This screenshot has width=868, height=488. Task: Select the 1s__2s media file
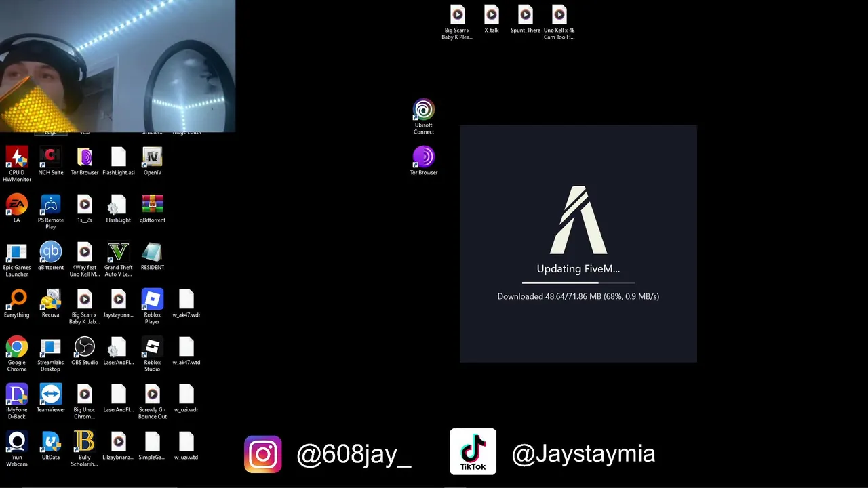pyautogui.click(x=85, y=209)
